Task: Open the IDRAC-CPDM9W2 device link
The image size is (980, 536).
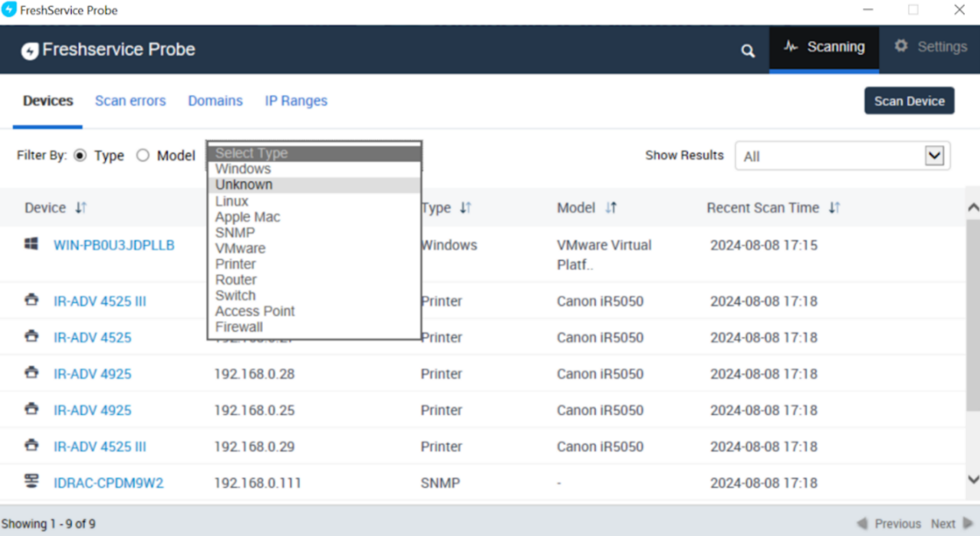Action: point(108,483)
